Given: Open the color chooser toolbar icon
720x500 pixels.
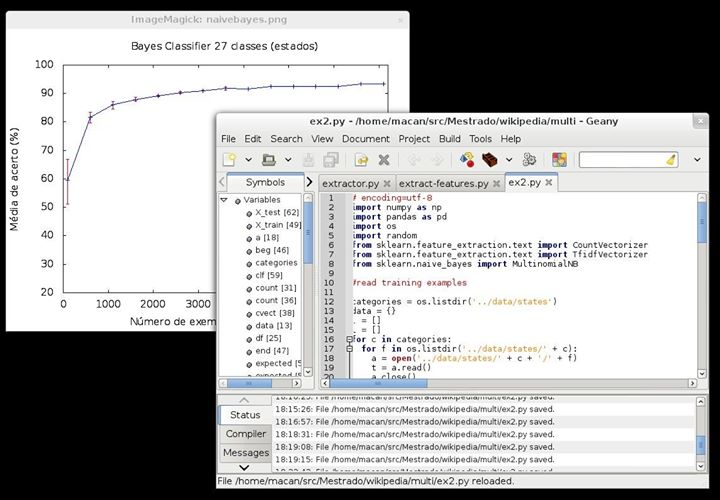Looking at the screenshot, I should click(x=559, y=159).
